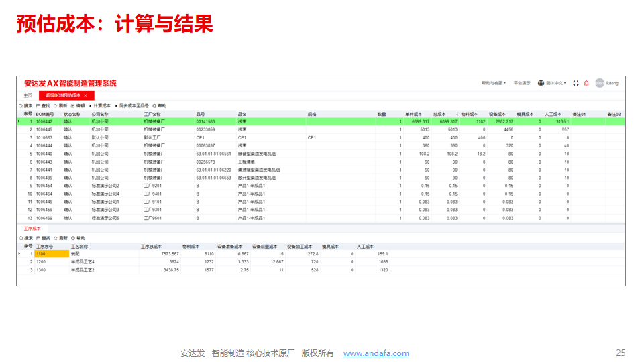
Task: Open the red notification bell
Action: tap(587, 83)
